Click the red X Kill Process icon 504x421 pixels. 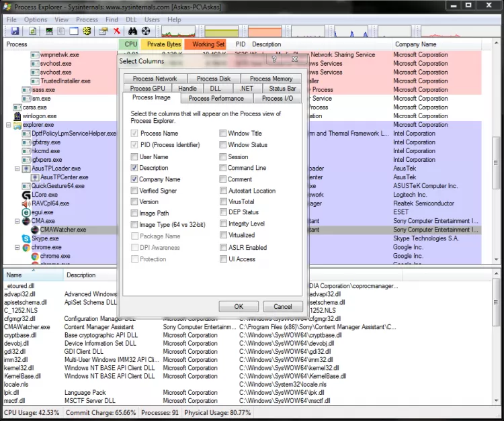(117, 32)
